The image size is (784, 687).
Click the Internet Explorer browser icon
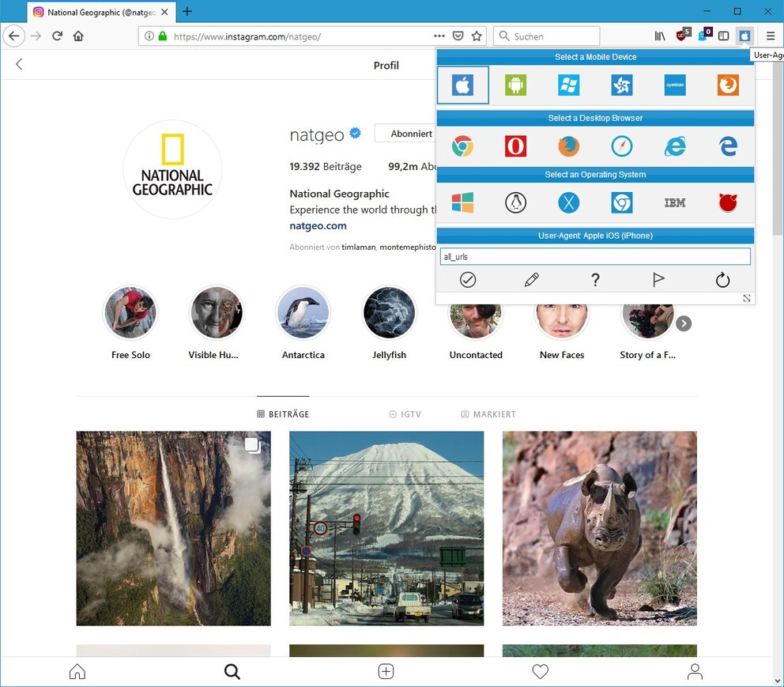click(674, 146)
